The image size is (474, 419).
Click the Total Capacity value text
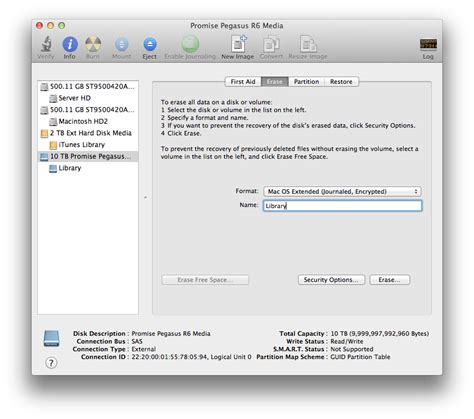(380, 334)
